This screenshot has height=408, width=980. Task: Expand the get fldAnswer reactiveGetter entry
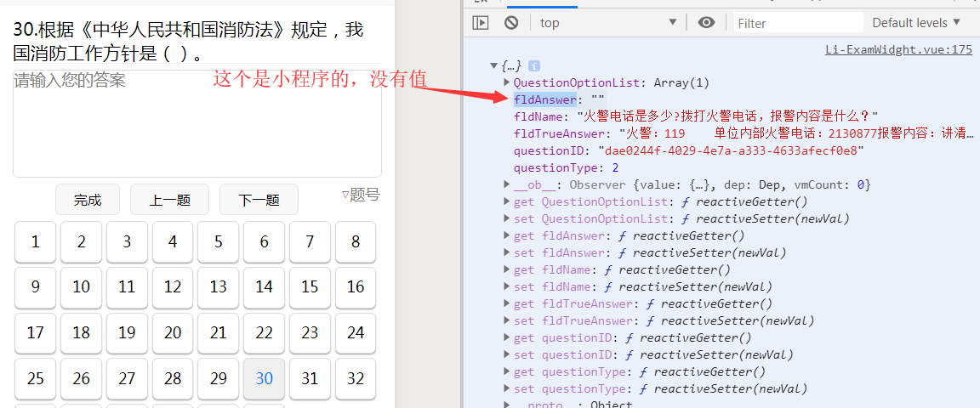(x=629, y=236)
